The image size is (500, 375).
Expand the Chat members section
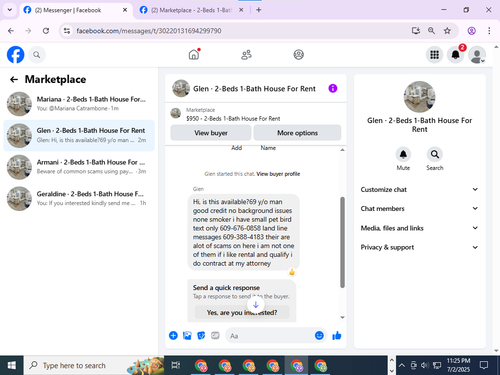[x=419, y=208]
